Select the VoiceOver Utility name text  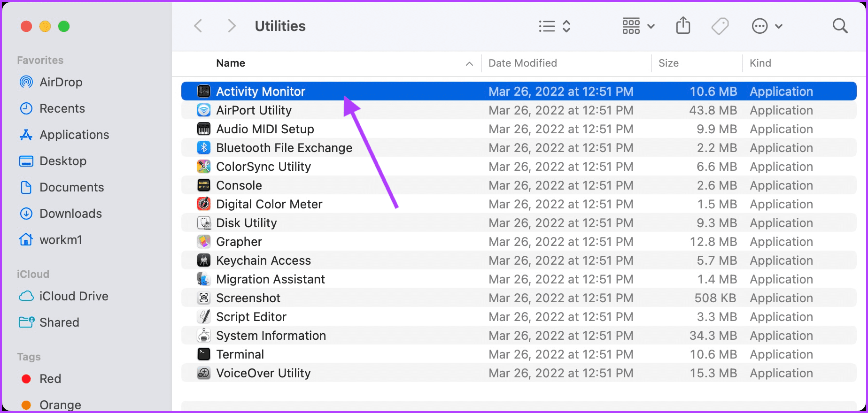click(x=263, y=373)
